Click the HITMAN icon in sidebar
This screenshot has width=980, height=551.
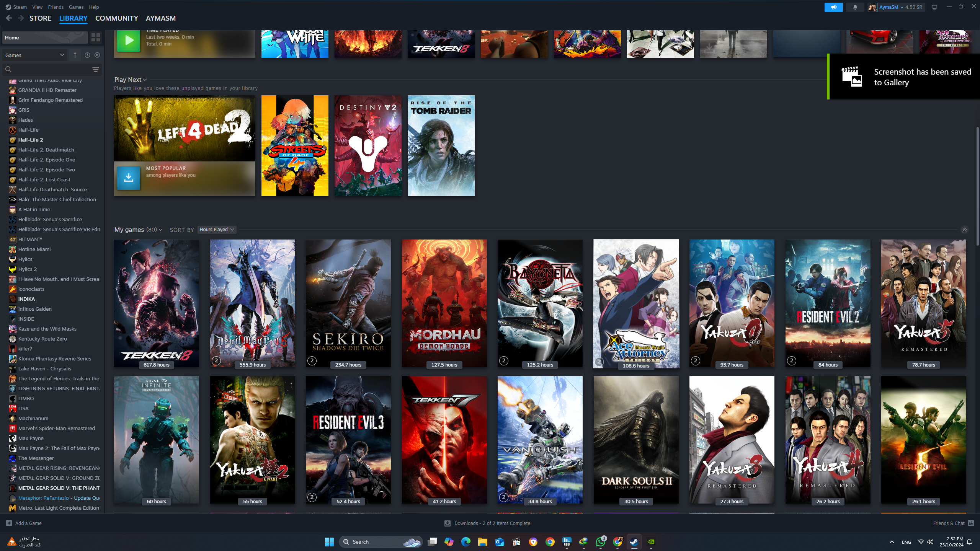(x=13, y=239)
